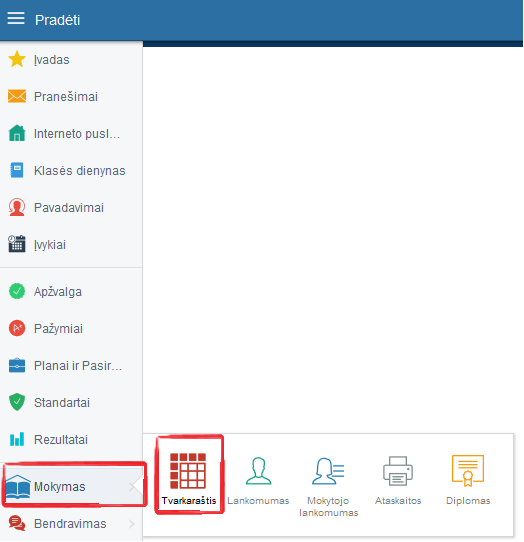Click the Pradėti header title
524x542 pixels.
click(57, 20)
